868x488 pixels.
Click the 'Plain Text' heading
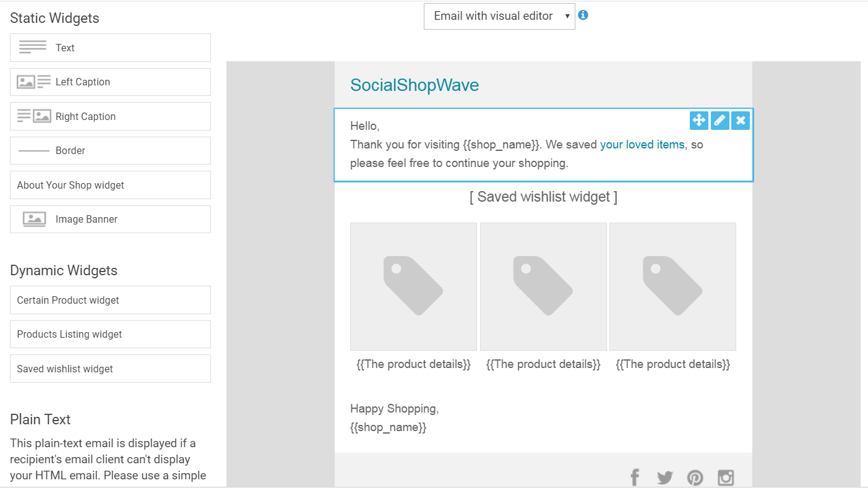[40, 419]
